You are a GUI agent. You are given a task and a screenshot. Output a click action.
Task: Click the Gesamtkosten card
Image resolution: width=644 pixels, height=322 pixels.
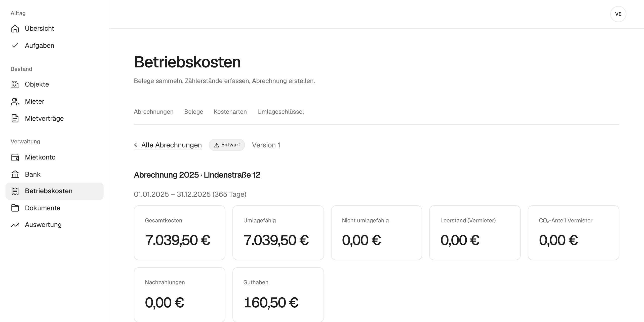coord(180,233)
